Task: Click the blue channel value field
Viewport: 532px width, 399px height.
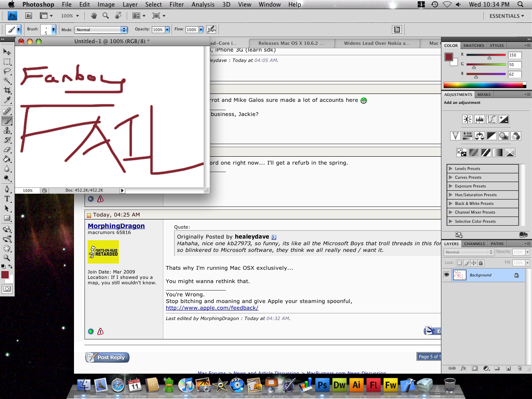Action: click(515, 74)
